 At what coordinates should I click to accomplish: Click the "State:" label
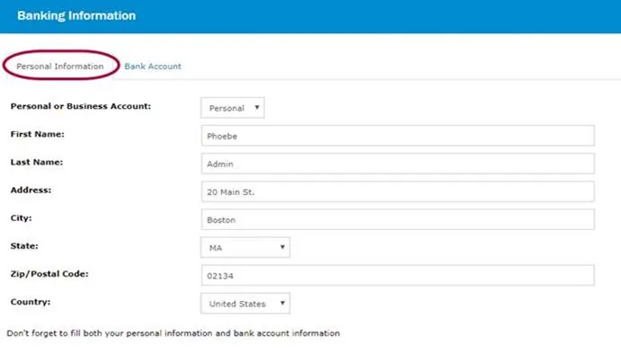(24, 246)
